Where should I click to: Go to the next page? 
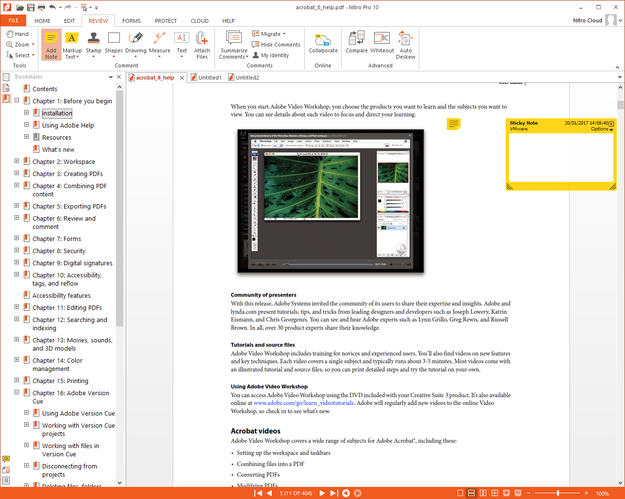pos(322,493)
